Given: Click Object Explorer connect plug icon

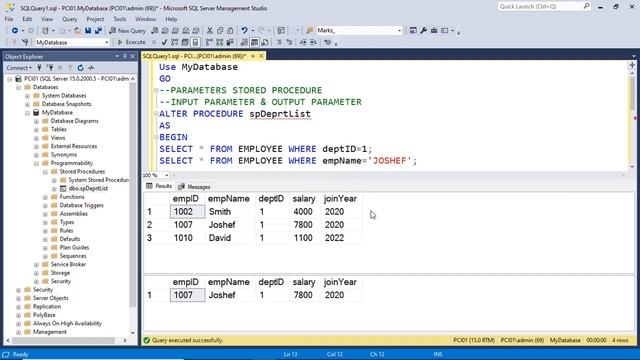Looking at the screenshot, I should click(40, 68).
